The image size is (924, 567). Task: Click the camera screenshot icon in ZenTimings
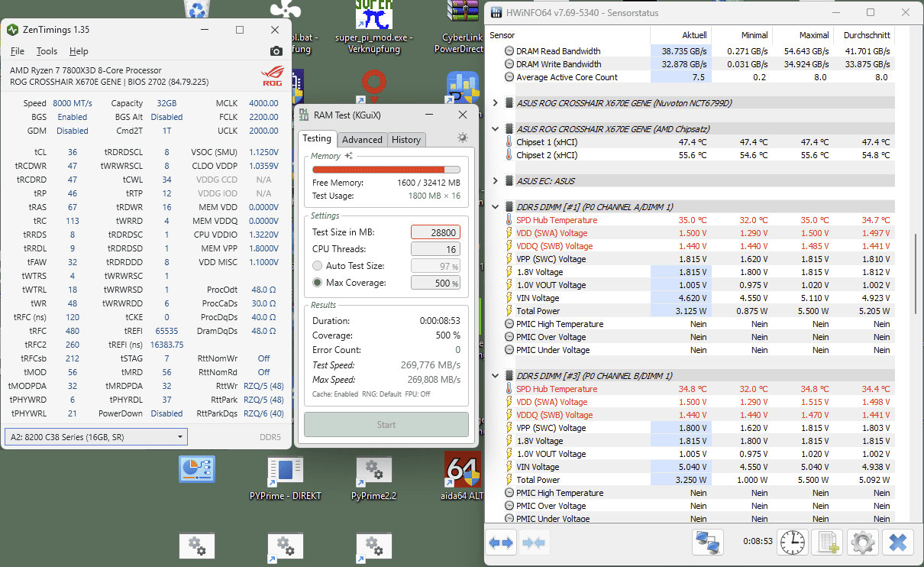tap(276, 51)
